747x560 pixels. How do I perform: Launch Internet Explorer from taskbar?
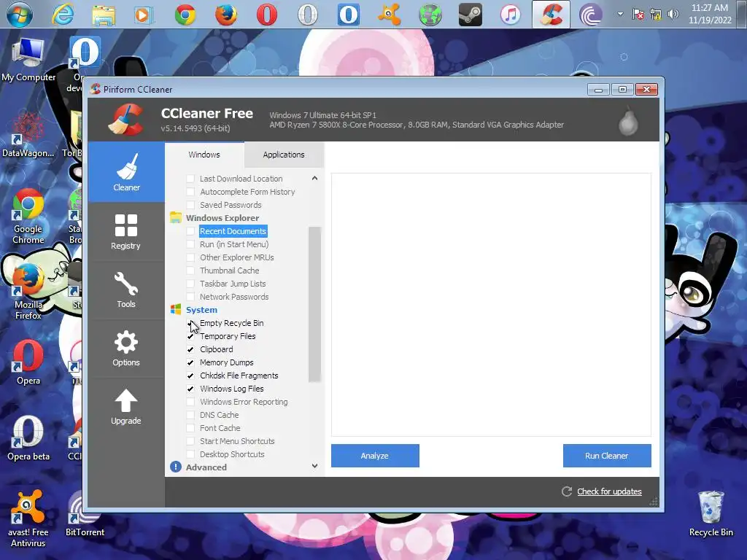coord(63,15)
